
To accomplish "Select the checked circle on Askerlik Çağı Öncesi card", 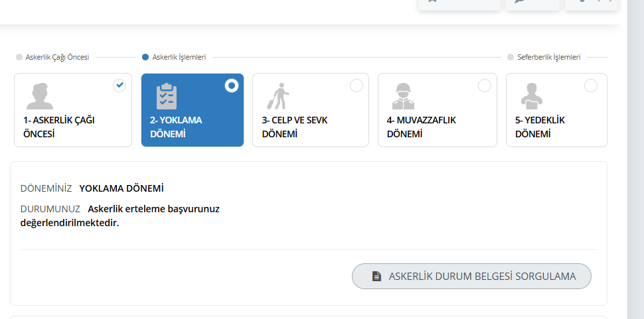I will pos(120,86).
